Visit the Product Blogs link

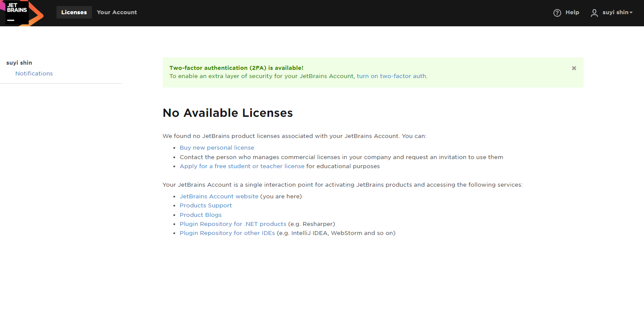point(201,215)
